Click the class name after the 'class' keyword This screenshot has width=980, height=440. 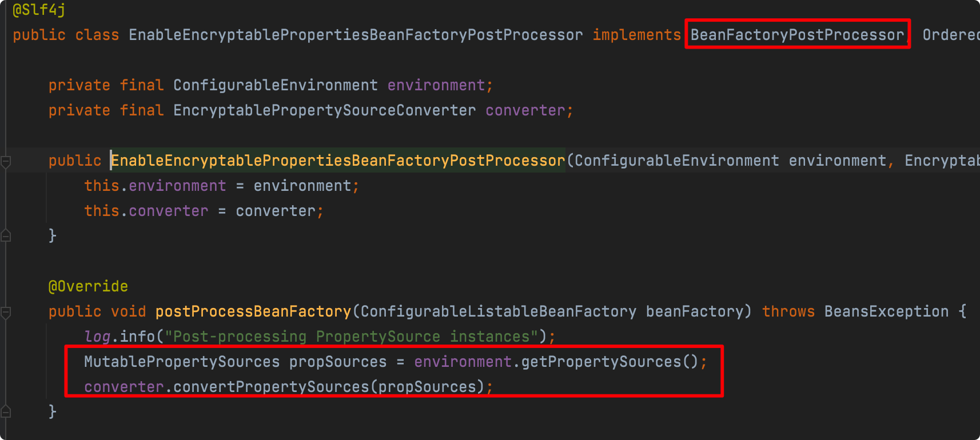pyautogui.click(x=356, y=35)
